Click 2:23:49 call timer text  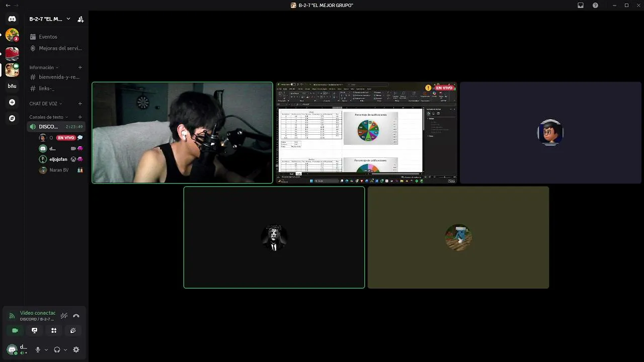74,127
